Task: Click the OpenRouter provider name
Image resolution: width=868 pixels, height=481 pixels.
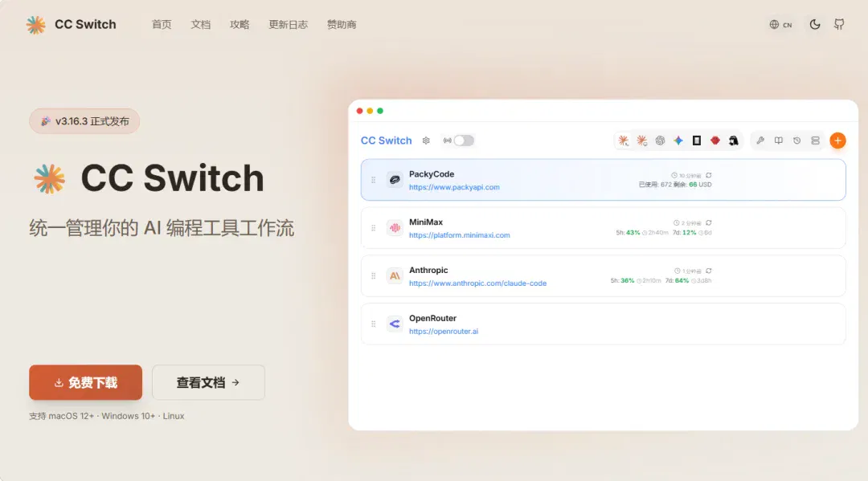Action: 432,319
